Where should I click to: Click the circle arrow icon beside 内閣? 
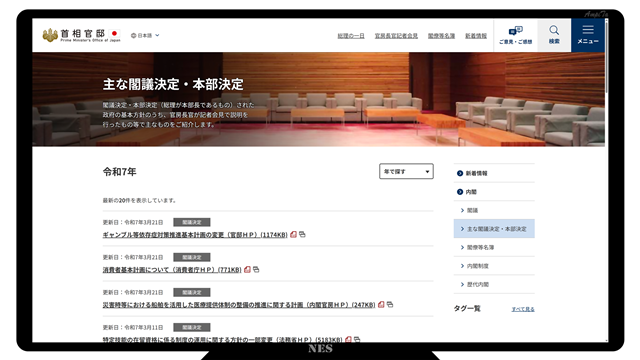pos(460,192)
